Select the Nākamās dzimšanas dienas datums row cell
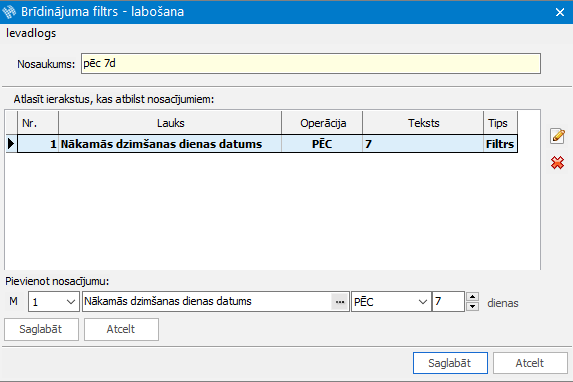573x382 pixels. pyautogui.click(x=170, y=144)
